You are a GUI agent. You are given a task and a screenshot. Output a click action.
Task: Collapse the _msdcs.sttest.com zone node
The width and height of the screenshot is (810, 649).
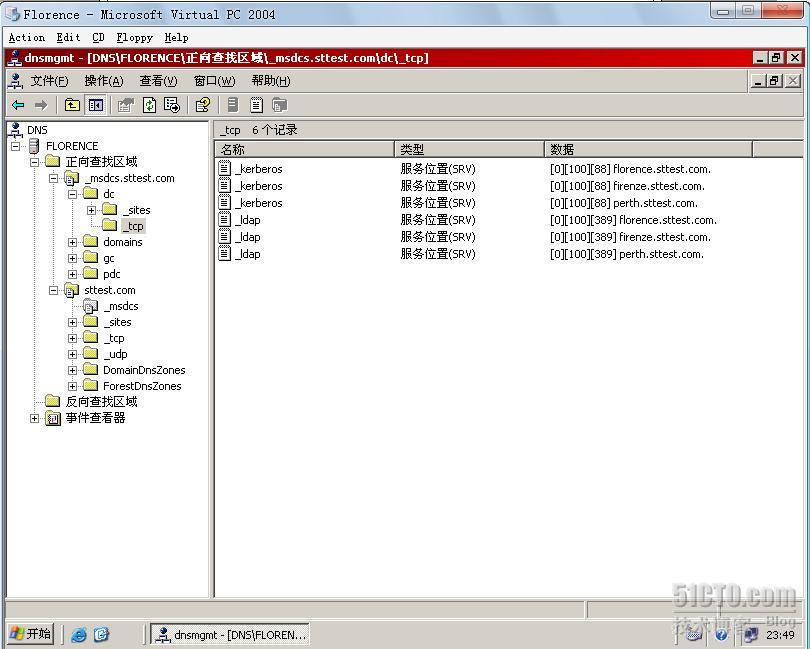(x=54, y=178)
